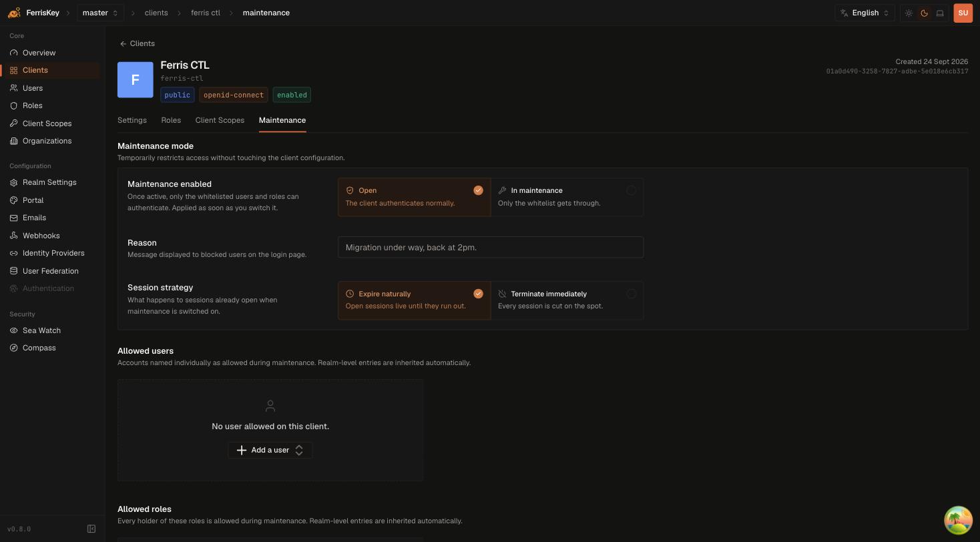Click the Roles shield icon in sidebar

click(x=13, y=105)
